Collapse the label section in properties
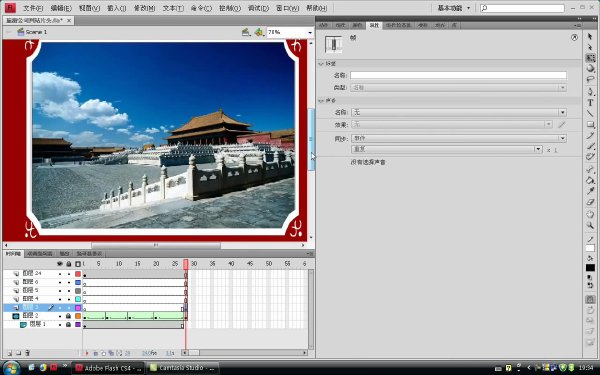600x375 pixels. pyautogui.click(x=321, y=64)
